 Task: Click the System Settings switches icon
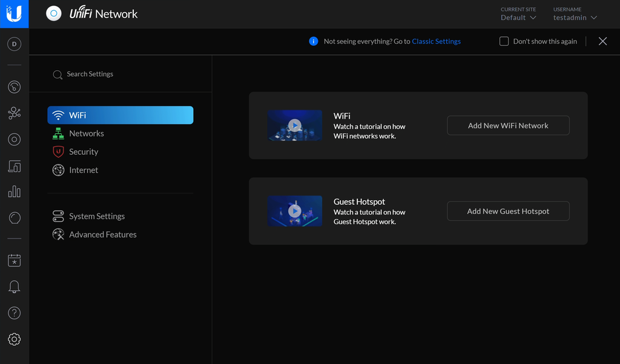click(58, 216)
